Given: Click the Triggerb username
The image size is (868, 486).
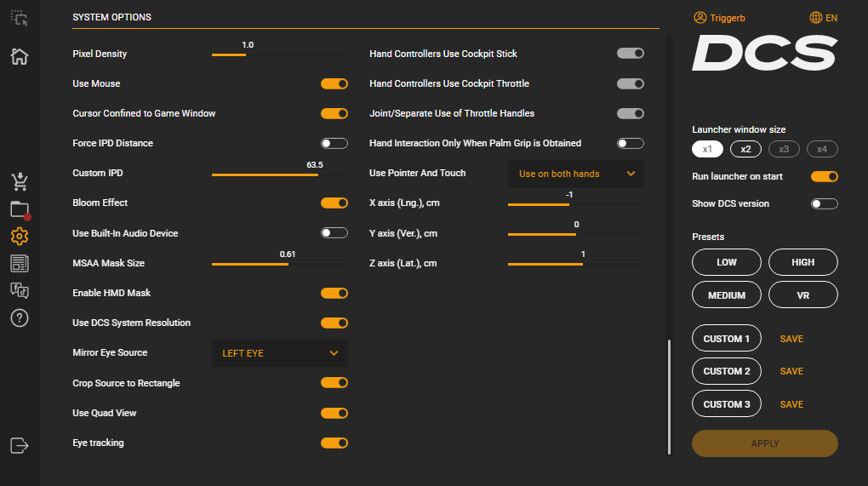Looking at the screenshot, I should (728, 18).
